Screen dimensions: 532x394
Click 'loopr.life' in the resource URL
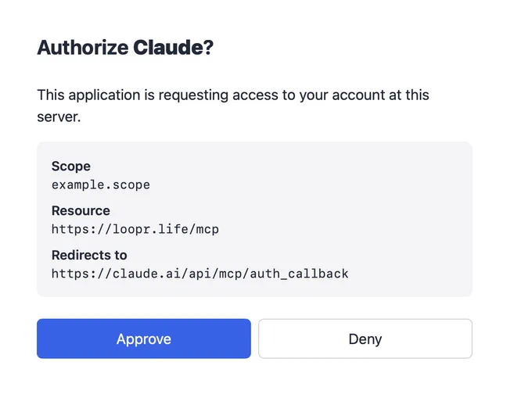point(150,229)
